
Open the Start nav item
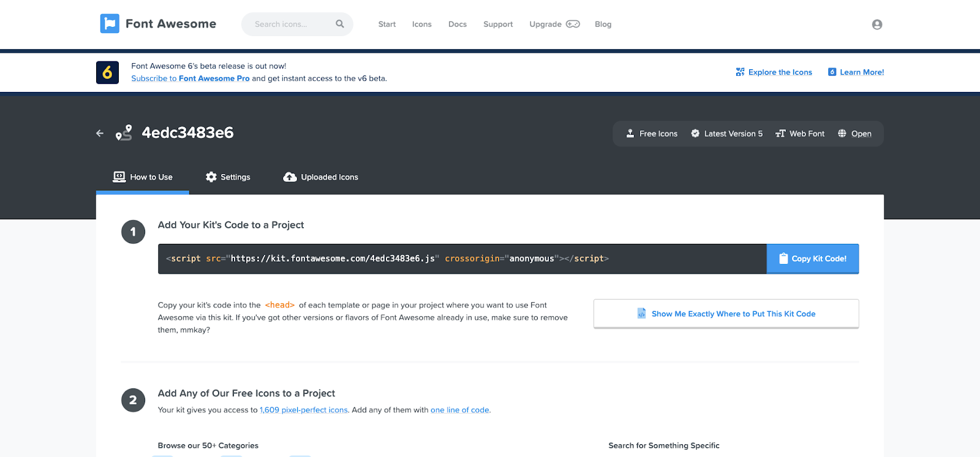click(387, 25)
